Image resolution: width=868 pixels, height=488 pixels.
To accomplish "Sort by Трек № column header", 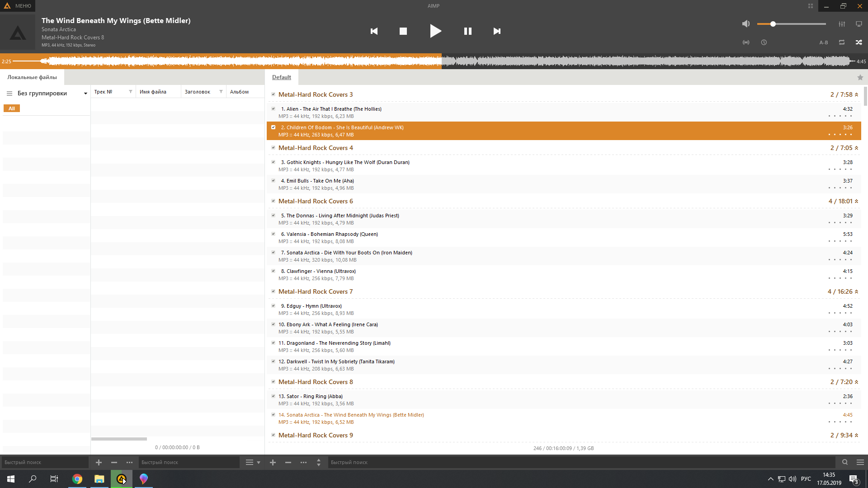I will 104,92.
